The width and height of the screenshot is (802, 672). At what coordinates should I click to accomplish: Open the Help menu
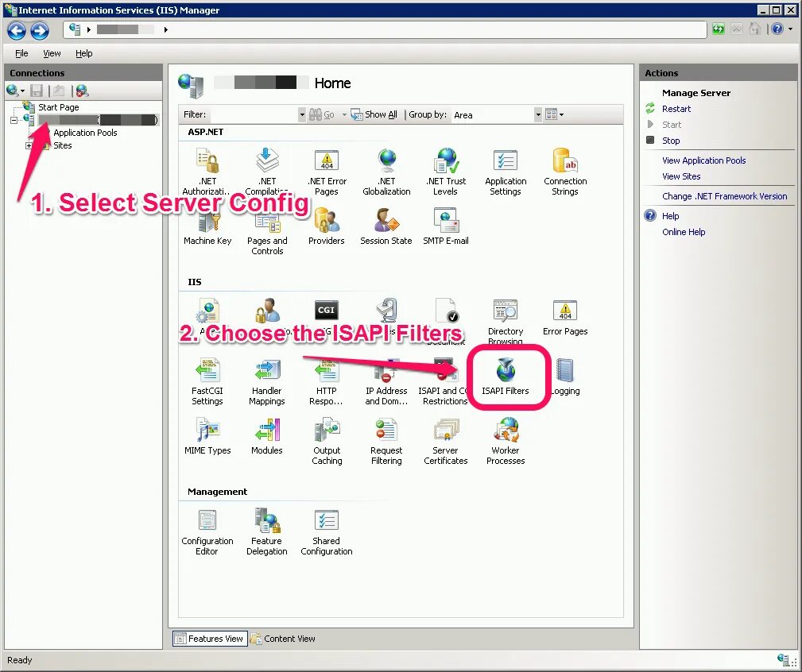(84, 53)
